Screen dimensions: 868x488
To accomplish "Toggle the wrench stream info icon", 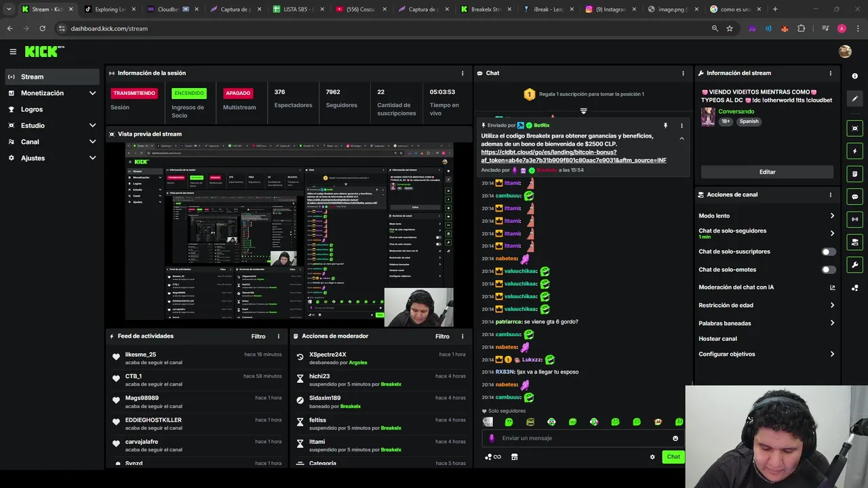I will coord(854,265).
